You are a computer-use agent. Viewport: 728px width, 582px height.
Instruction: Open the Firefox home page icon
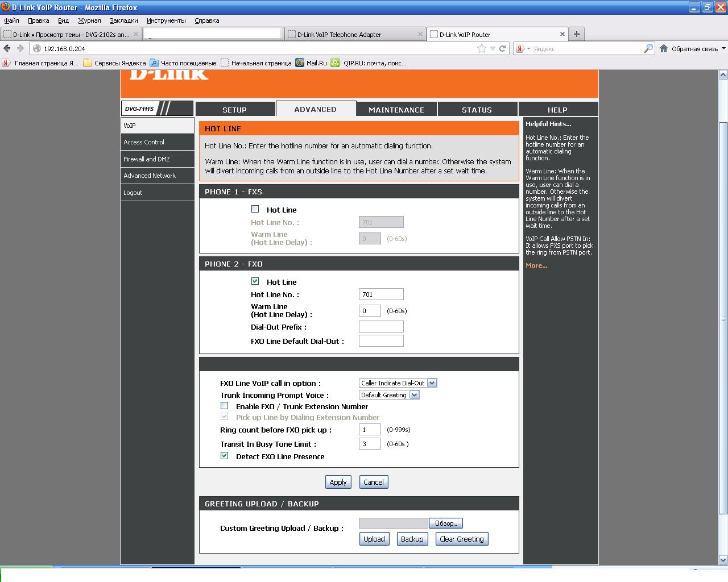tap(664, 48)
